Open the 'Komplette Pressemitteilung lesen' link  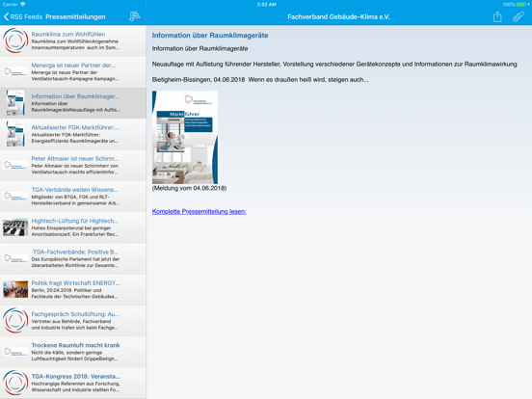pos(199,211)
